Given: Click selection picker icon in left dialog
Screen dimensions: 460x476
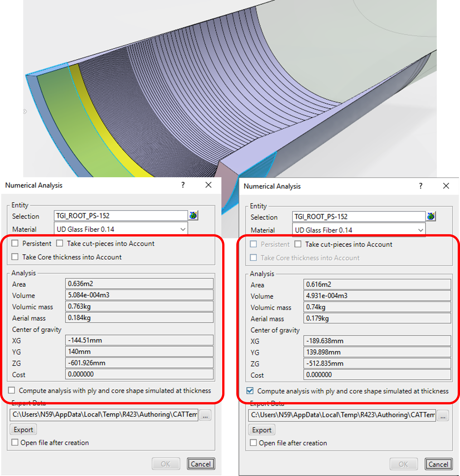Looking at the screenshot, I should (193, 216).
